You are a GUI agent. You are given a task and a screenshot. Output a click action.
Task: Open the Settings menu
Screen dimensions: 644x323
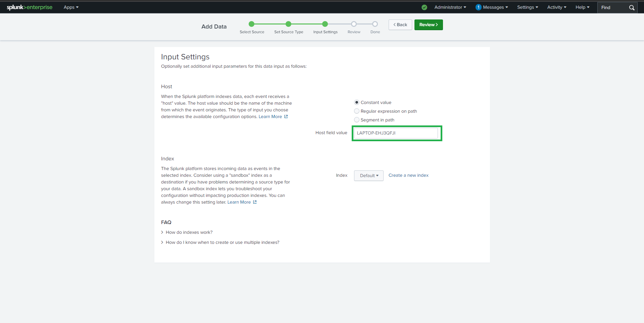527,7
